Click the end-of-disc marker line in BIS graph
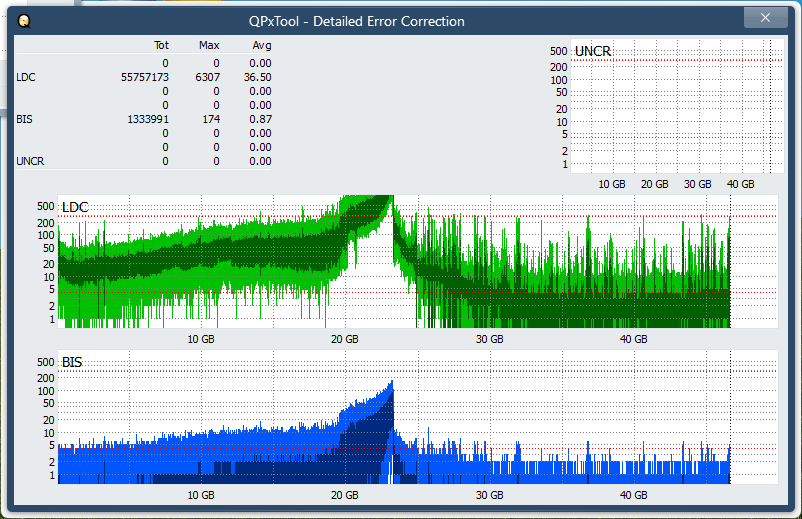802x519 pixels. (x=730, y=417)
